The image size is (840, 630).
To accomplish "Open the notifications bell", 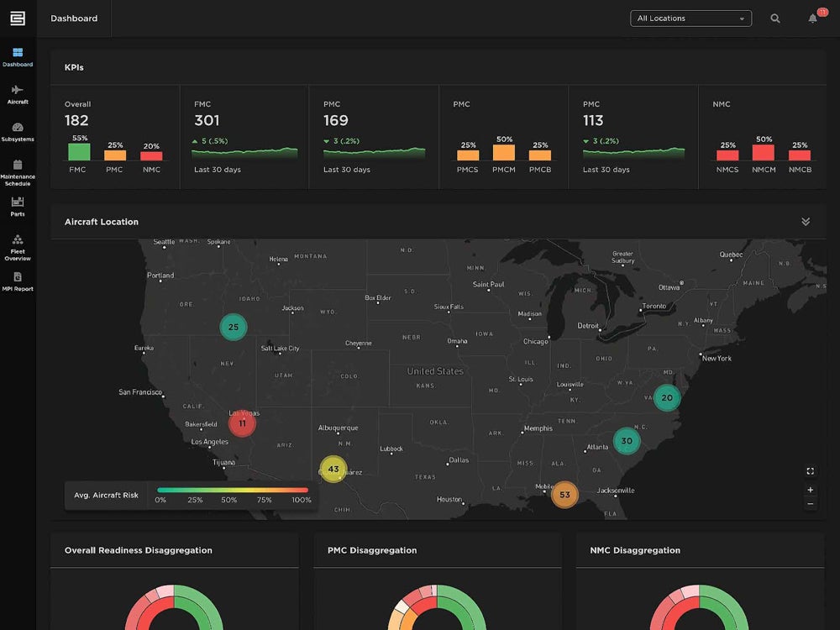I will pos(812,18).
